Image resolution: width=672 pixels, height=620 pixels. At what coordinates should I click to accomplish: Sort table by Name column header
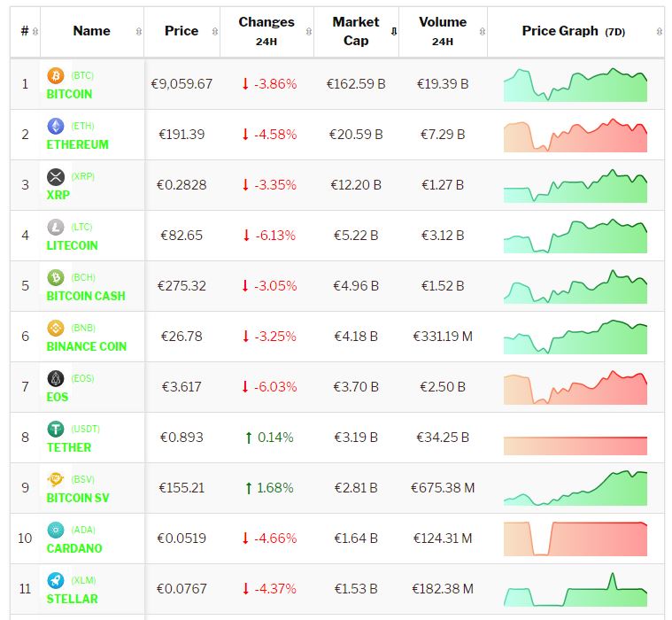(x=92, y=31)
